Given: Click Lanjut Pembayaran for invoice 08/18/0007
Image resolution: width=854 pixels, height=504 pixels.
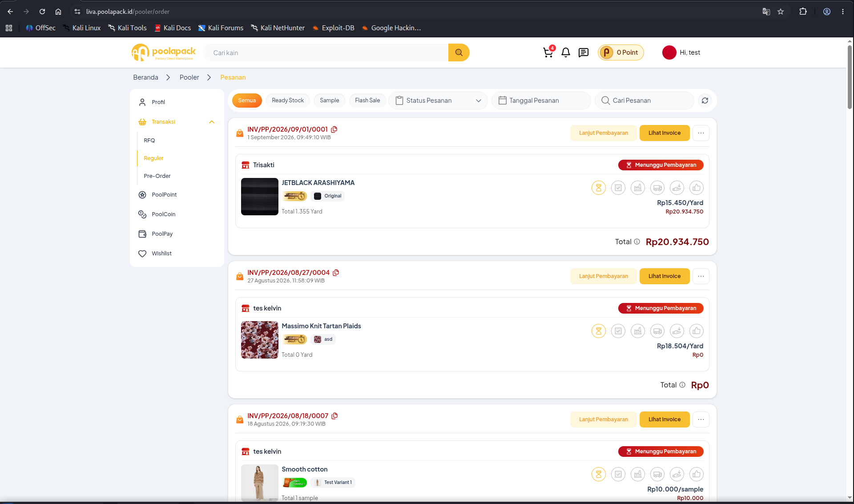Looking at the screenshot, I should coord(604,419).
